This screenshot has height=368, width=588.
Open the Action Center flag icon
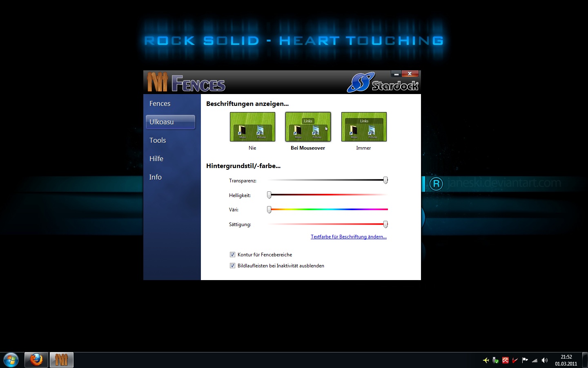525,360
